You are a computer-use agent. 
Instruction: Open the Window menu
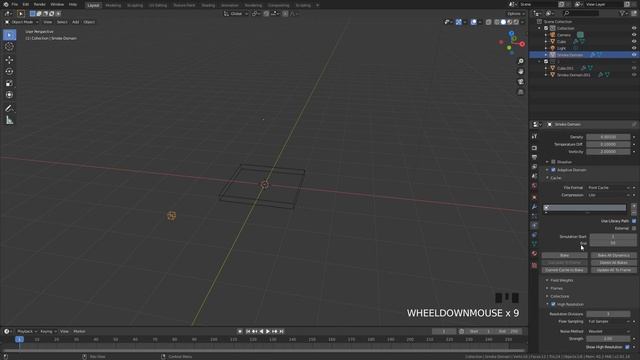(x=57, y=4)
